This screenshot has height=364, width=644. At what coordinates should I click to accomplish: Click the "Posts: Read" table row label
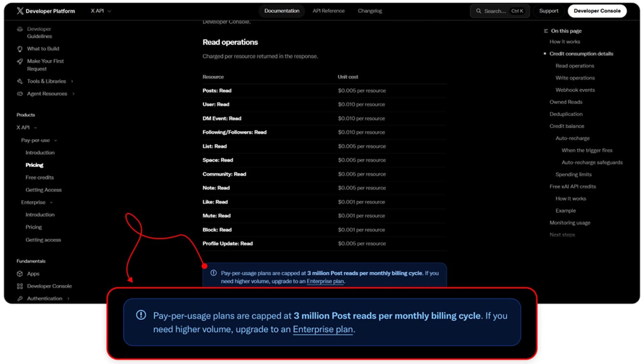coord(217,91)
